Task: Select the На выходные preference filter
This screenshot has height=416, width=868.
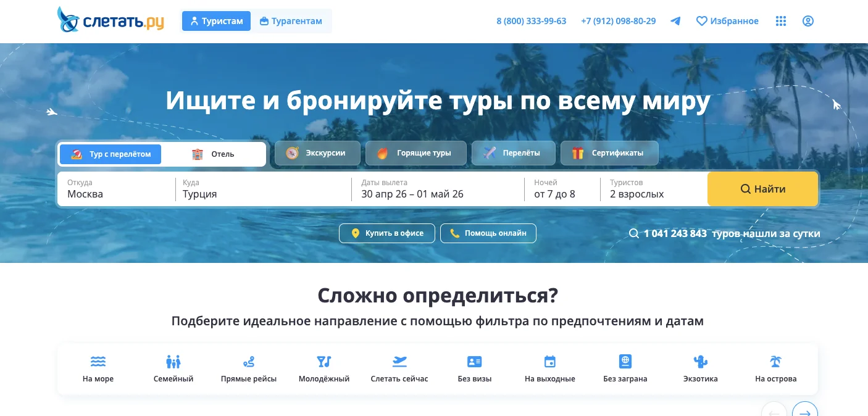Action: pyautogui.click(x=549, y=367)
